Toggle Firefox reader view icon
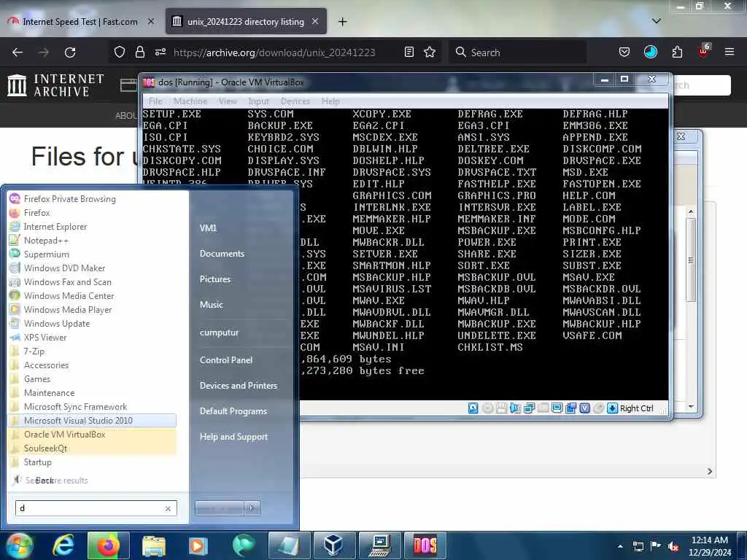This screenshot has height=560, width=747. (409, 52)
